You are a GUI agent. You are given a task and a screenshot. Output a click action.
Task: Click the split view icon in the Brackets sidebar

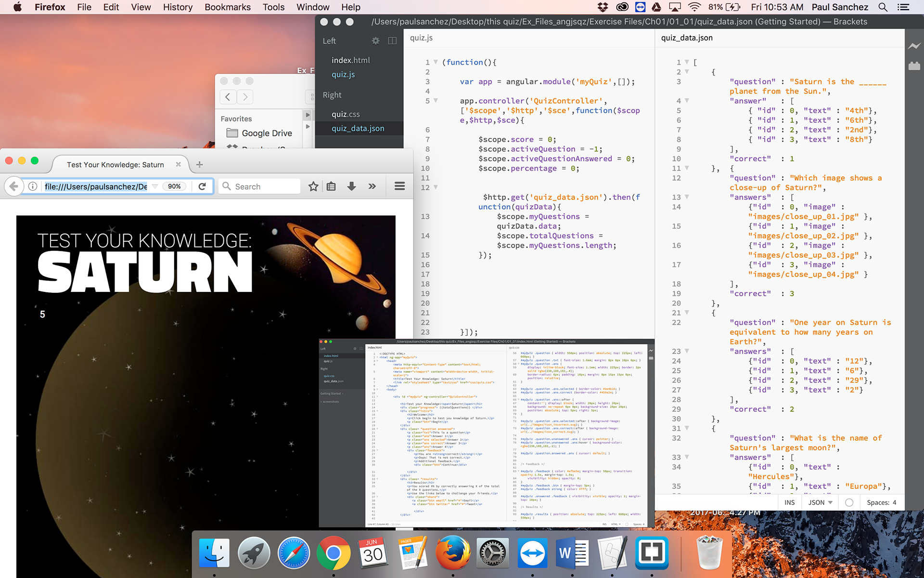pyautogui.click(x=392, y=41)
